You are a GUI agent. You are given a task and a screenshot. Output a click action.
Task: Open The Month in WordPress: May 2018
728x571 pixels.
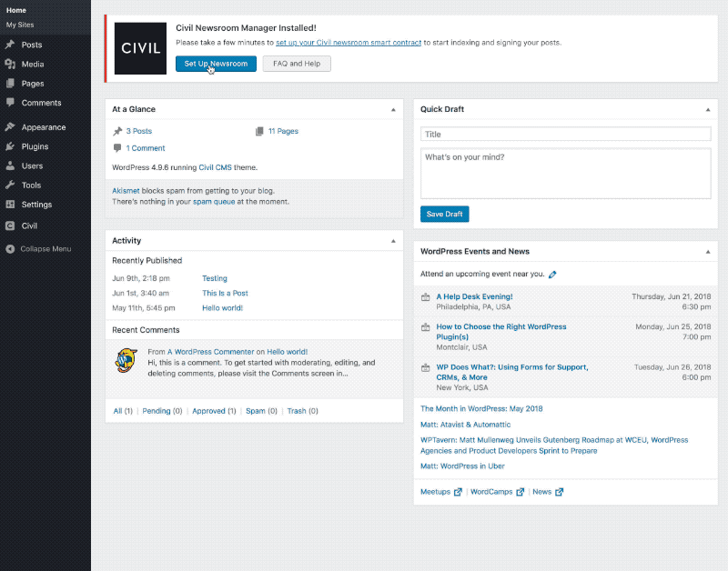tap(481, 408)
